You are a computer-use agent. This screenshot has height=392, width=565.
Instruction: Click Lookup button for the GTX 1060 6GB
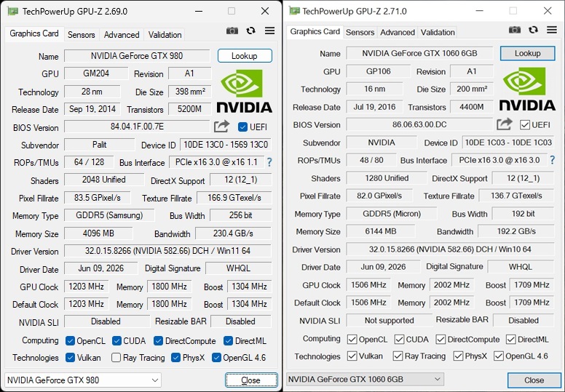coord(528,53)
